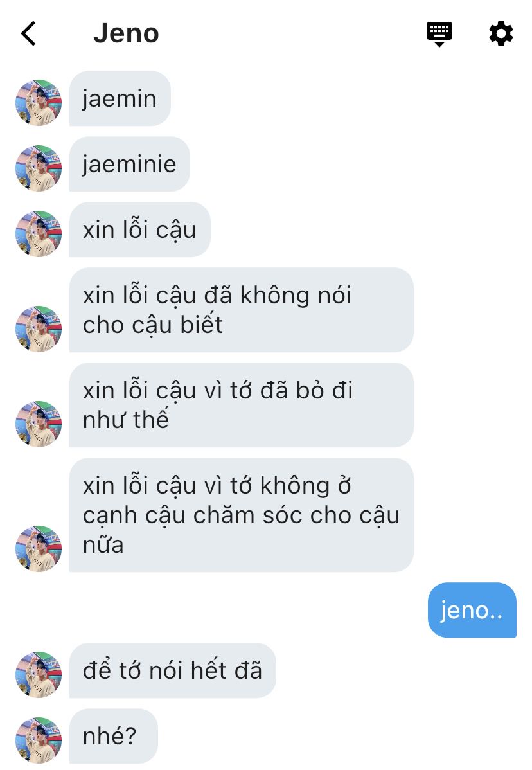
Task: Open chat settings with the gear icon
Action: (501, 33)
